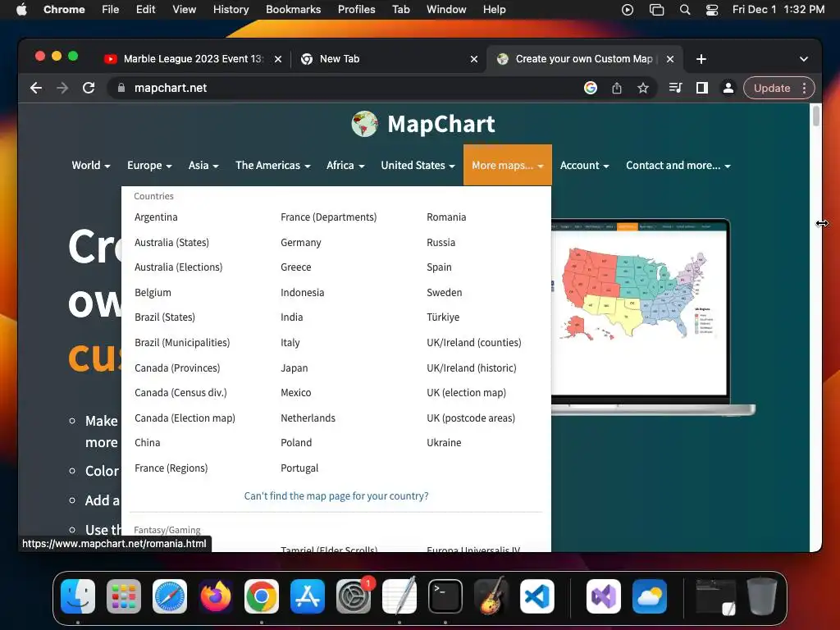Image resolution: width=840 pixels, height=630 pixels.
Task: Select Japan map link
Action: pyautogui.click(x=294, y=368)
